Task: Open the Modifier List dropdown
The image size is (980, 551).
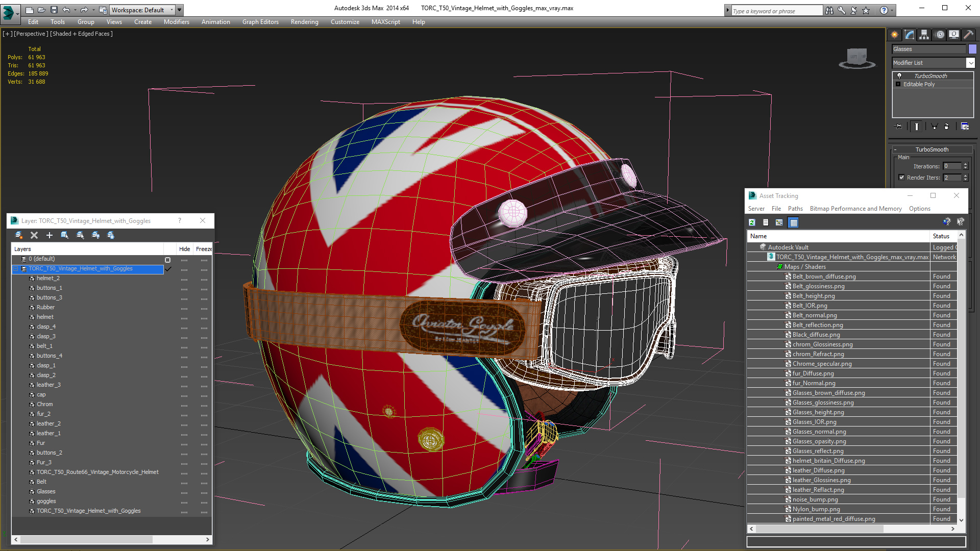Action: (970, 63)
